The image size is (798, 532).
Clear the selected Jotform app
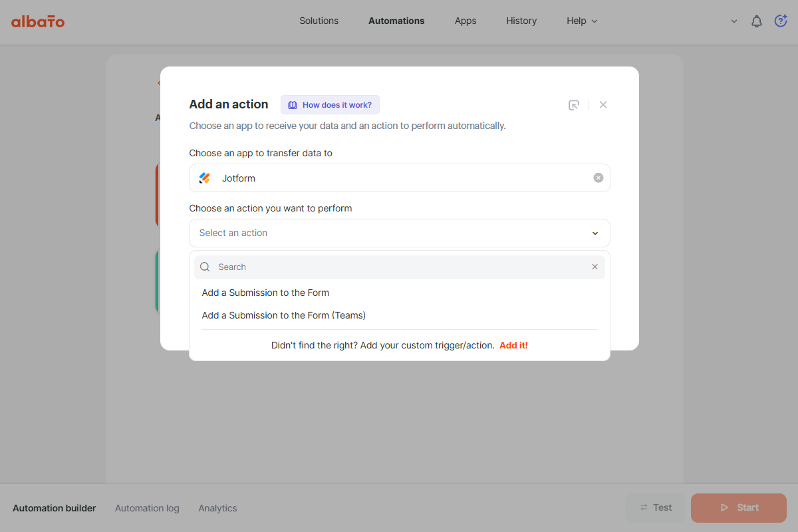598,178
